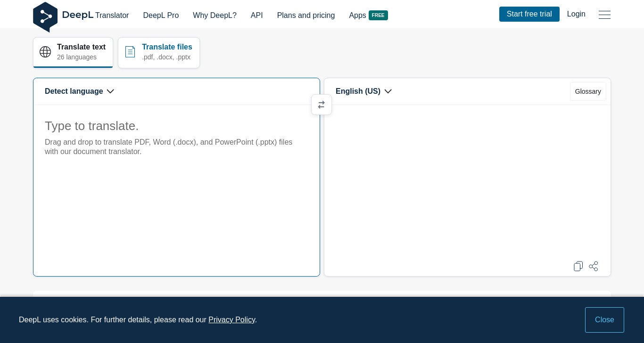The height and width of the screenshot is (343, 644).
Task: Open Plans and pricing
Action: click(306, 15)
